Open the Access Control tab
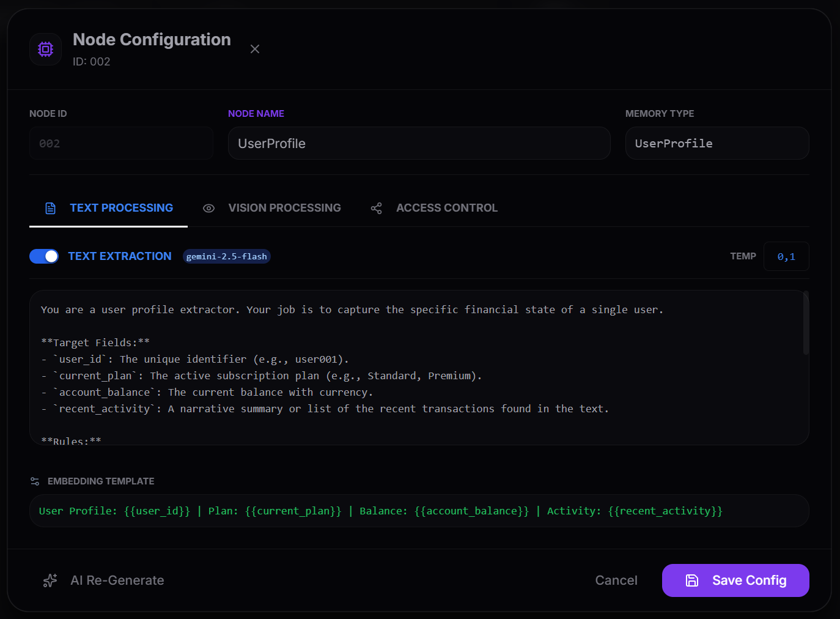 coord(447,207)
